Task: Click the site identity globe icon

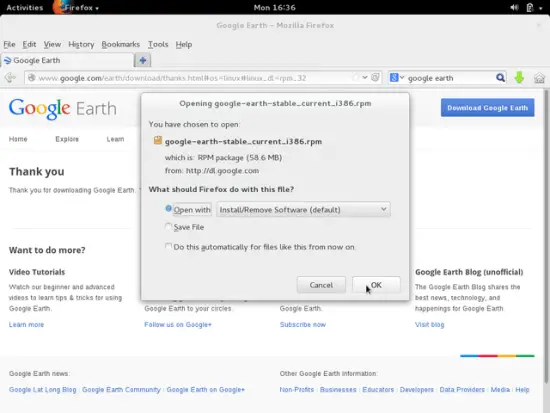Action: pos(32,78)
